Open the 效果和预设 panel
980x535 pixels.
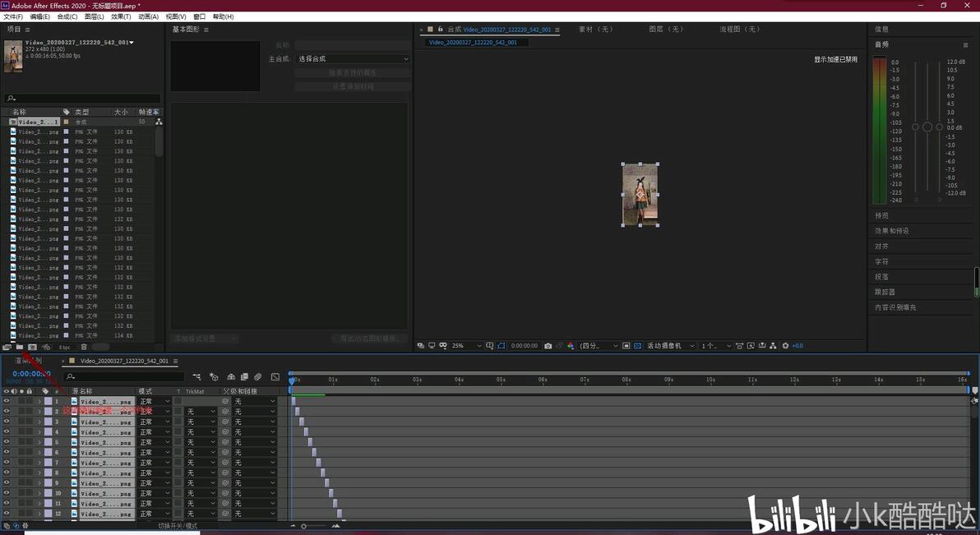(x=892, y=231)
